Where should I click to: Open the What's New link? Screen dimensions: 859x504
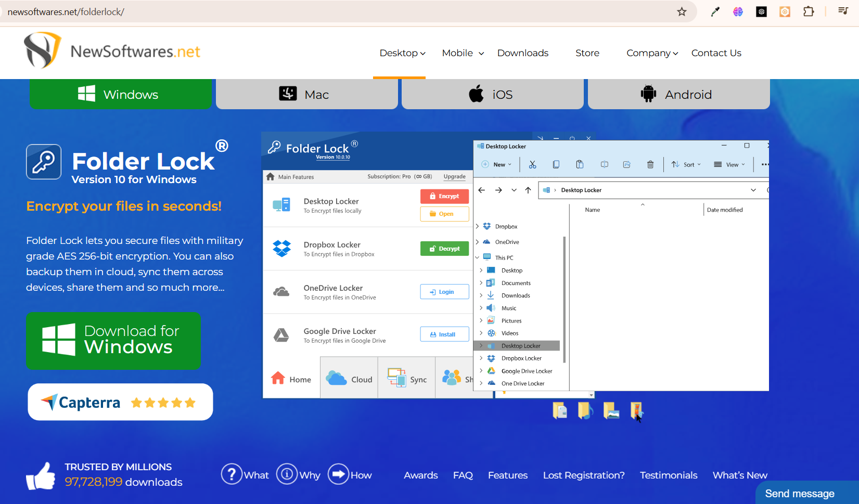click(740, 475)
